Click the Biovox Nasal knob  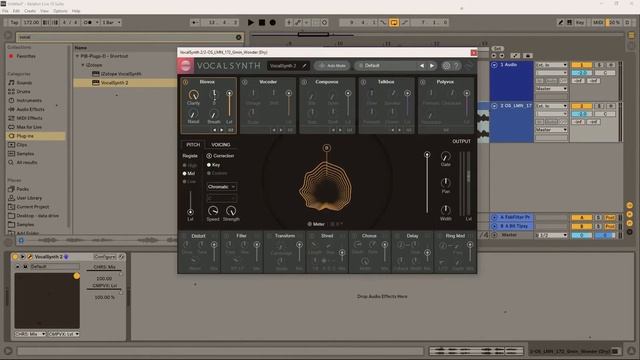[x=193, y=114]
